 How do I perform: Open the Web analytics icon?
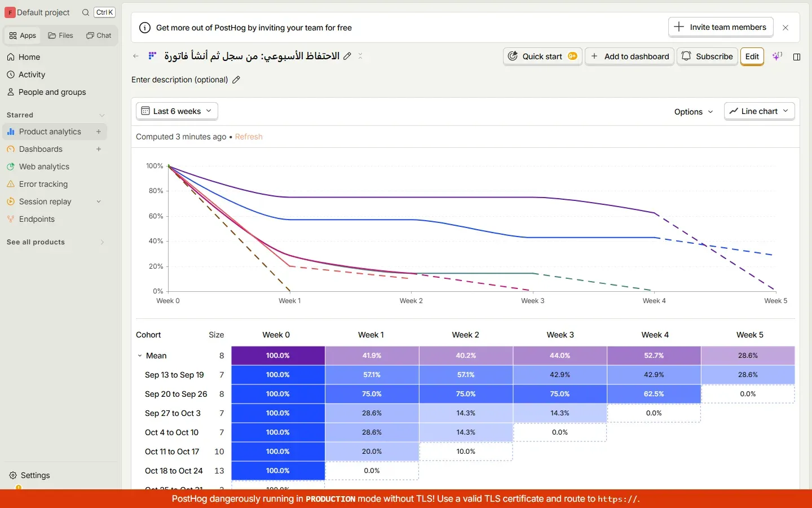(x=11, y=167)
